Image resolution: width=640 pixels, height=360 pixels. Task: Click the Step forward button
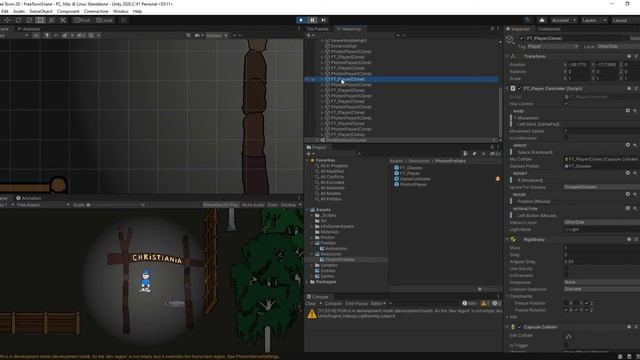324,20
